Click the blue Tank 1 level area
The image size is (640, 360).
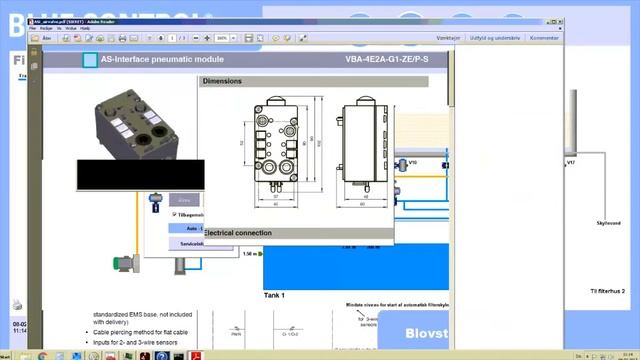pyautogui.click(x=356, y=267)
